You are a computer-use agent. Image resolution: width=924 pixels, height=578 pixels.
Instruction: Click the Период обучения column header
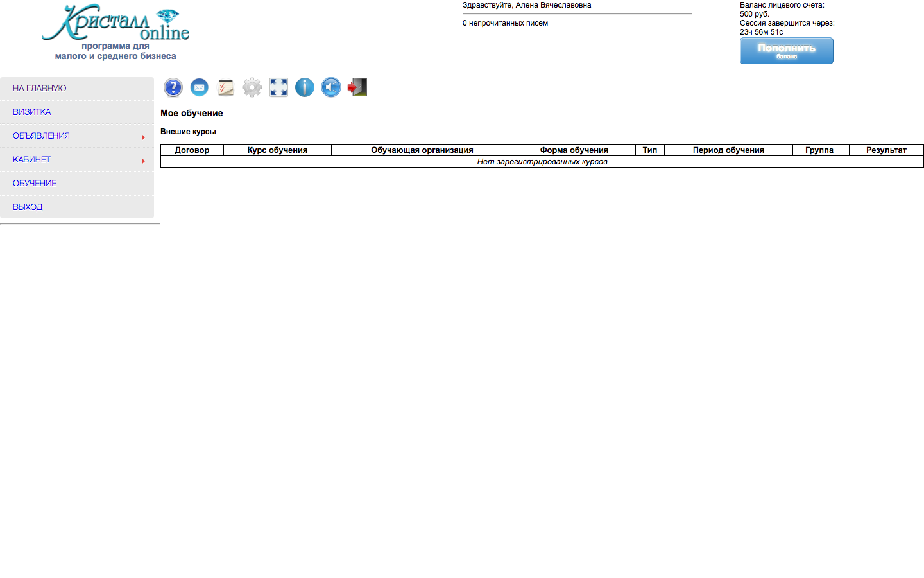728,150
